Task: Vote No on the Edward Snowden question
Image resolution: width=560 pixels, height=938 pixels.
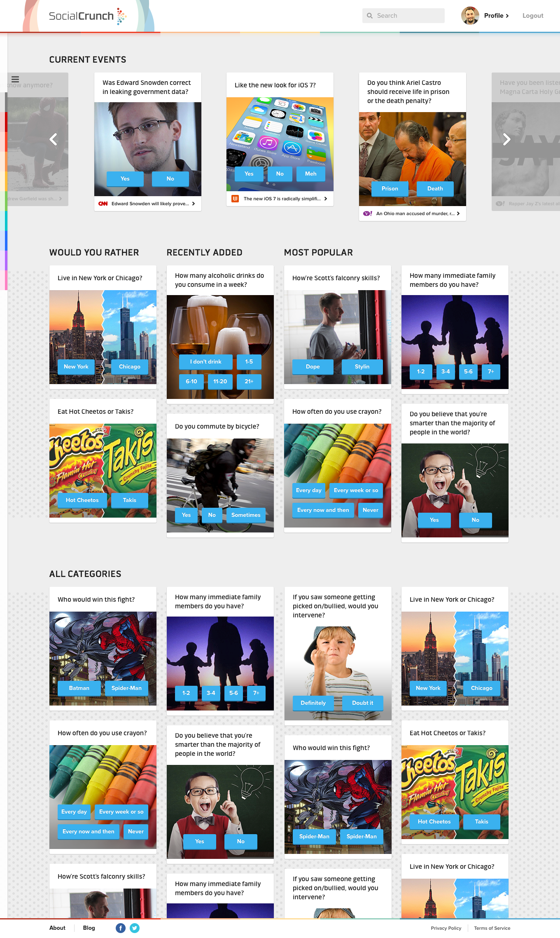Action: point(170,179)
